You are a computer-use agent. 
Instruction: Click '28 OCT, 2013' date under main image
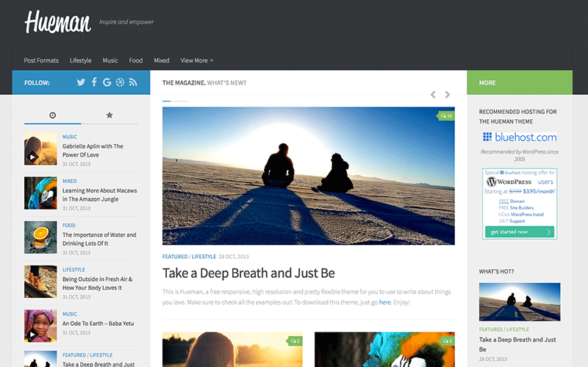click(x=234, y=257)
